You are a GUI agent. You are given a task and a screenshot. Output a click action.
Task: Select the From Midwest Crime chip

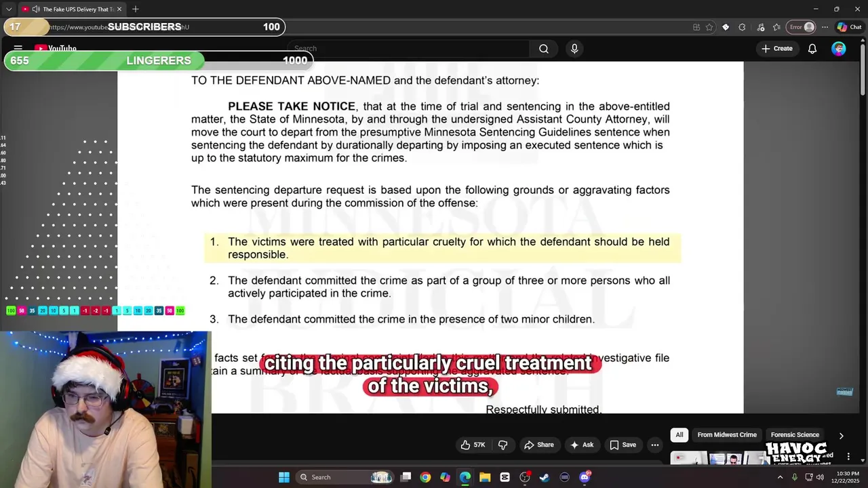tap(726, 434)
